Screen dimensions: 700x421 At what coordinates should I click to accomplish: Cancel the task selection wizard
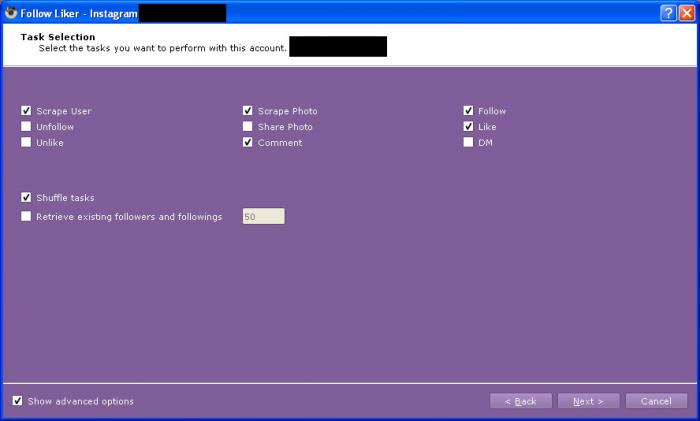[x=656, y=401]
